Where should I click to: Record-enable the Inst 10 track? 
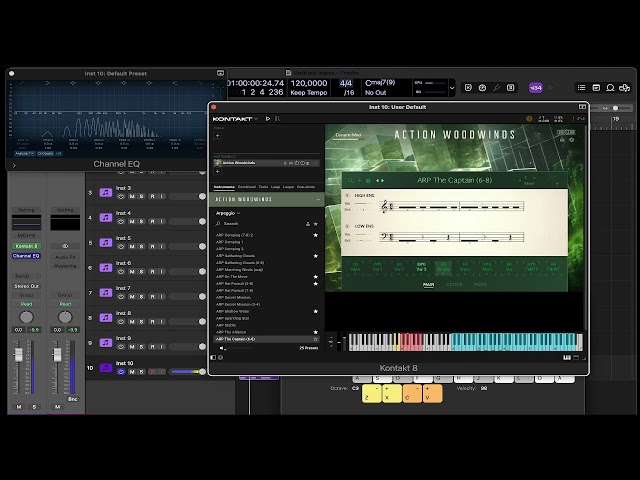click(152, 372)
